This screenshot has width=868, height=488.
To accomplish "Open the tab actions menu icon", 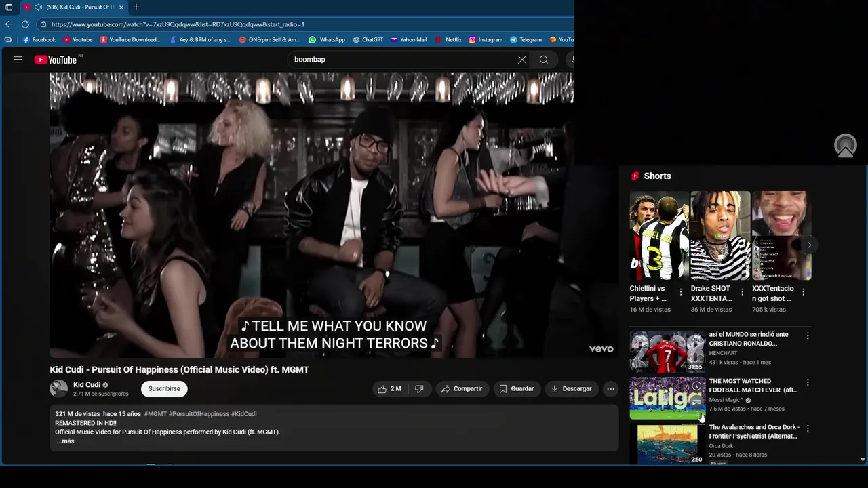I will pos(9,7).
